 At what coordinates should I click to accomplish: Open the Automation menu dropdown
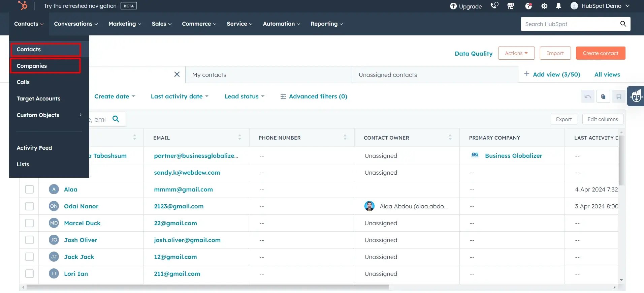[282, 24]
